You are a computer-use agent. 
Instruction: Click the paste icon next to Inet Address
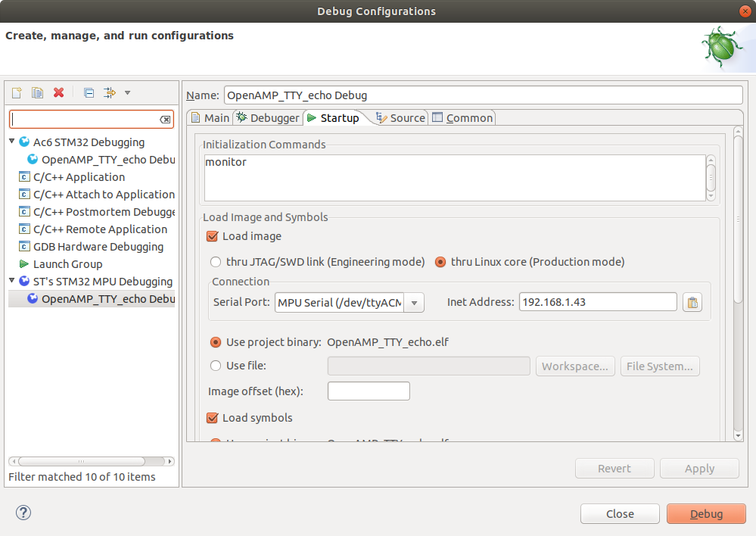tap(692, 303)
